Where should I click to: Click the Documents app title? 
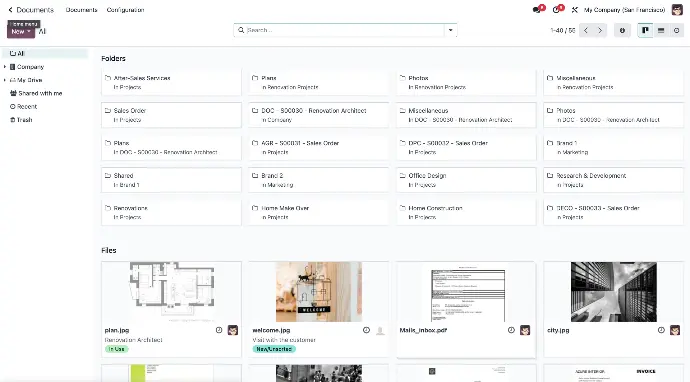[x=35, y=10]
